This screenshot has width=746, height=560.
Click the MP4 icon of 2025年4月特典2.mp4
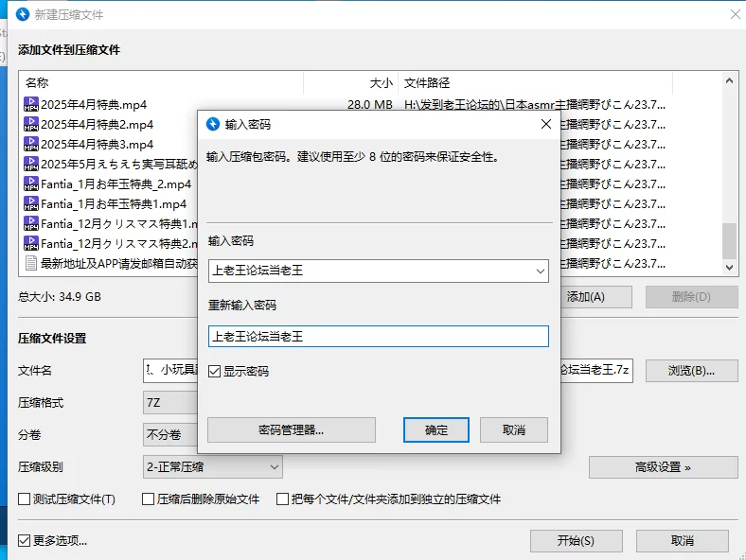click(x=30, y=124)
